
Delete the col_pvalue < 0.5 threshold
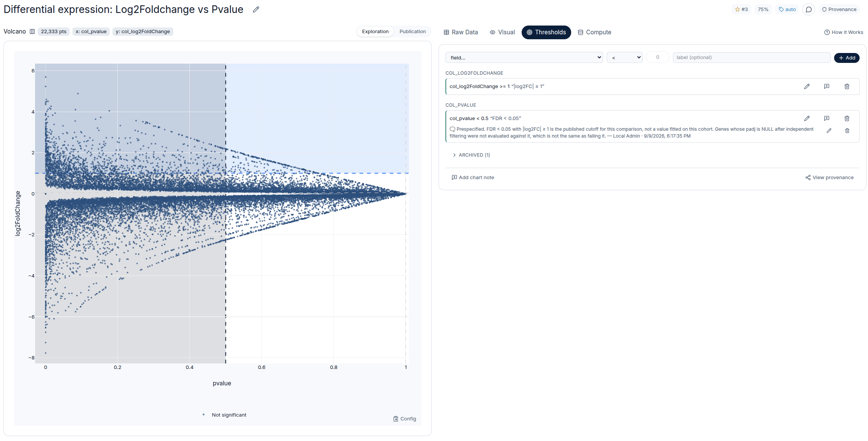847,119
